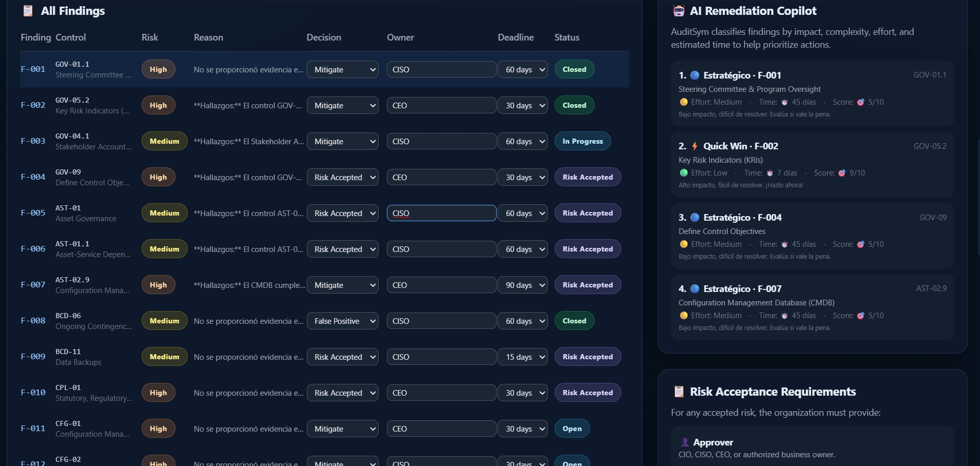Click the blue circle icon beside Estratégico F-001
The width and height of the screenshot is (980, 466).
695,75
